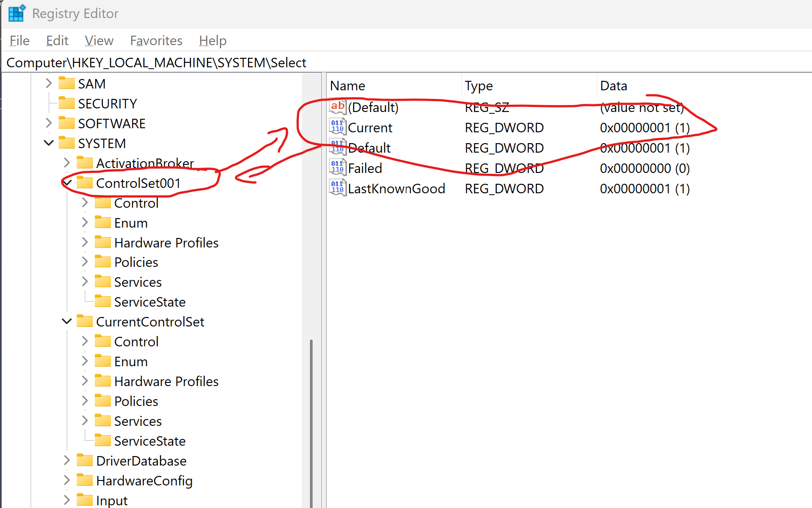Select the (Default) REG_SZ string icon

point(337,107)
